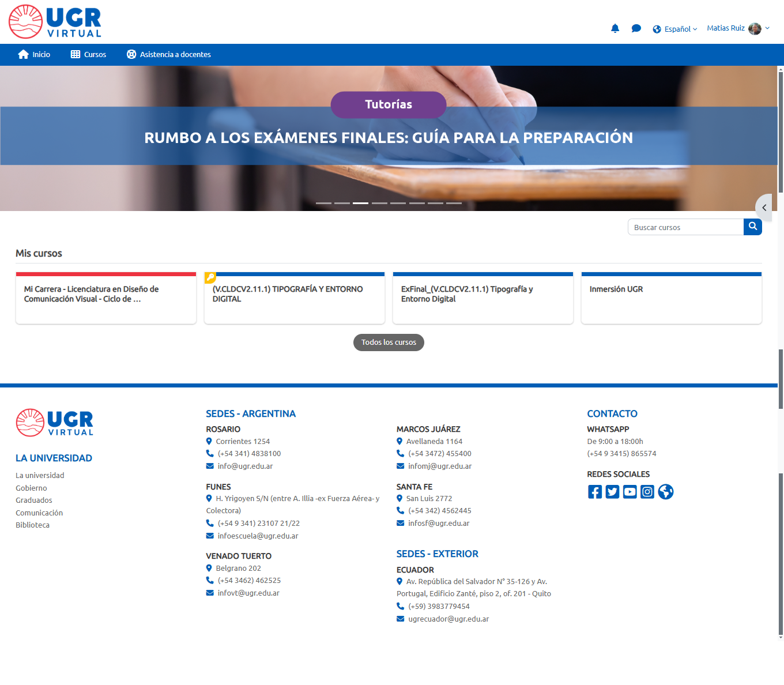Click the globe website icon in Redes Sociales
Viewport: 784px width, 685px height.
[666, 492]
